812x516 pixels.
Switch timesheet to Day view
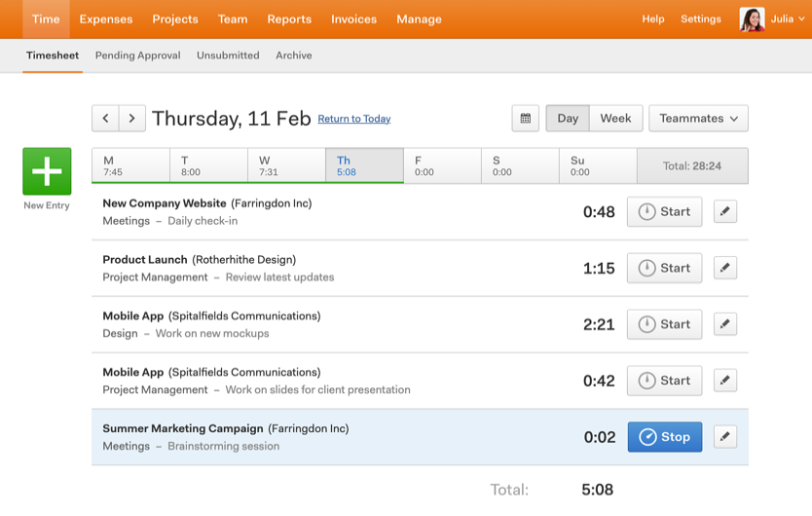coord(568,119)
